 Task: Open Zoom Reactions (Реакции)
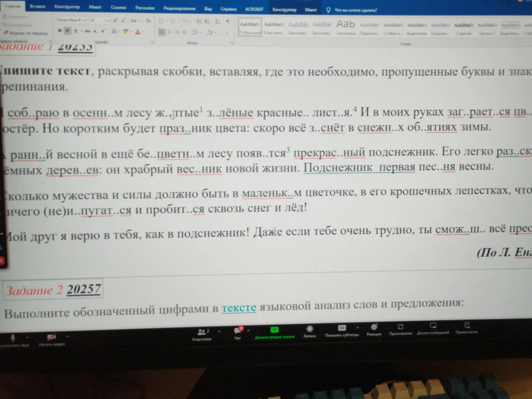point(373,330)
